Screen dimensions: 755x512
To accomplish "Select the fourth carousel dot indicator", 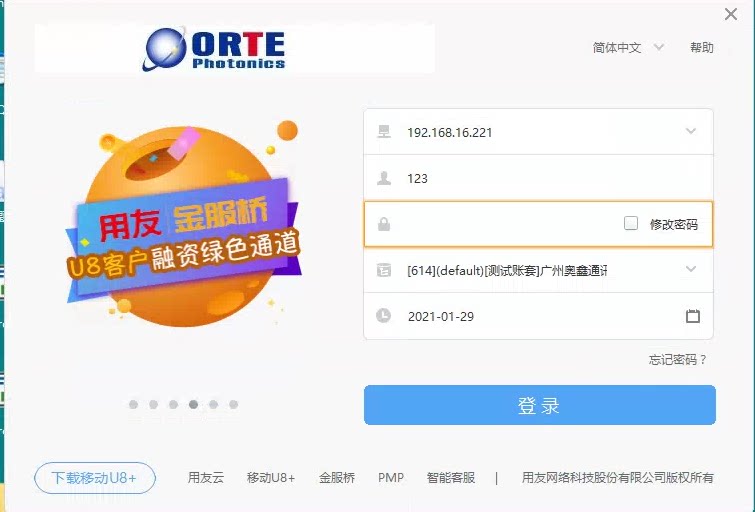I will tap(193, 405).
